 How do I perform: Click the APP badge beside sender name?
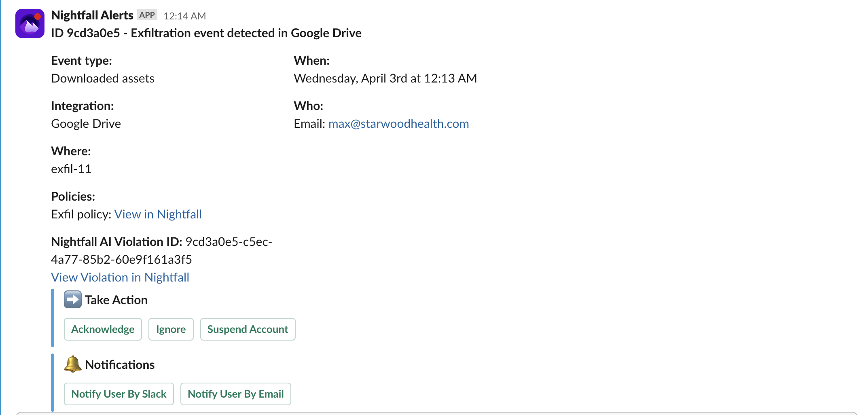pyautogui.click(x=147, y=15)
